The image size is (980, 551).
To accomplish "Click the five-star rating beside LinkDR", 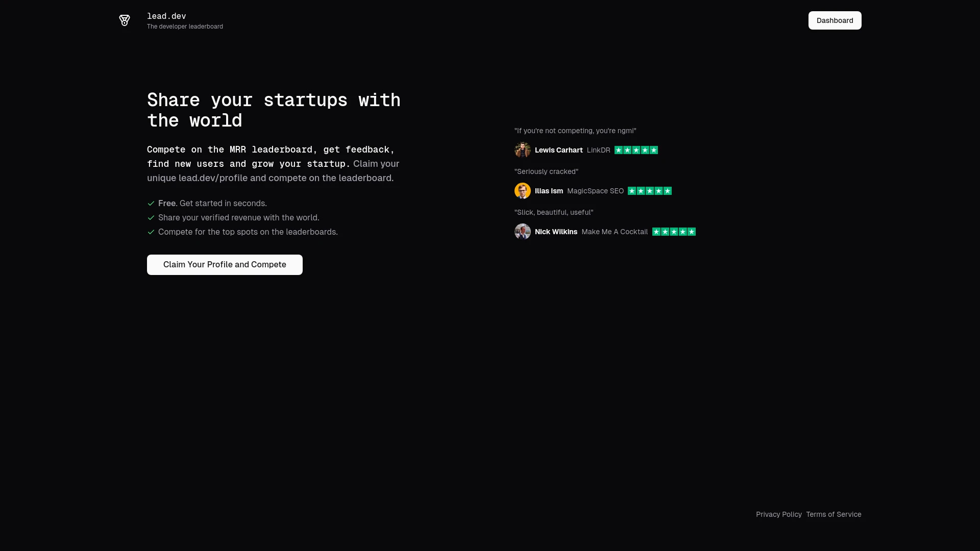I will 636,150.
